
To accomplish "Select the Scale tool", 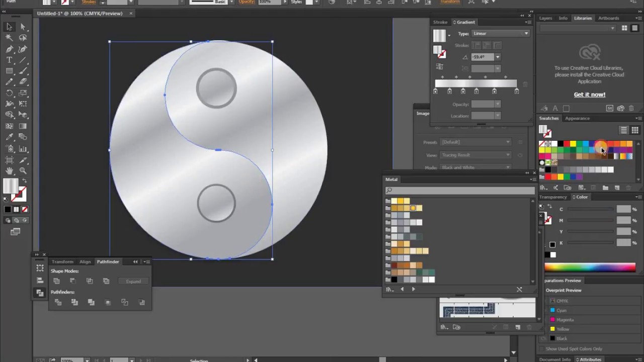I will pos(23,93).
